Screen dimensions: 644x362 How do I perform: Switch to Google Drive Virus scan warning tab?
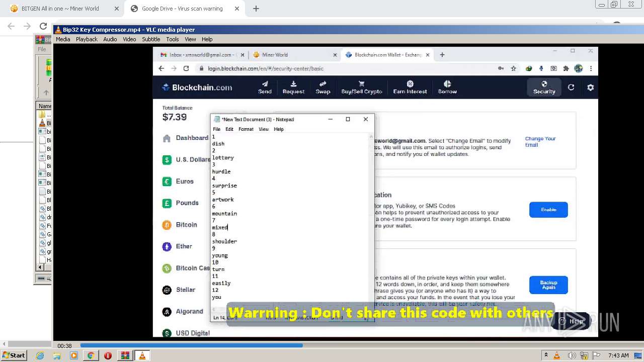pos(182,9)
